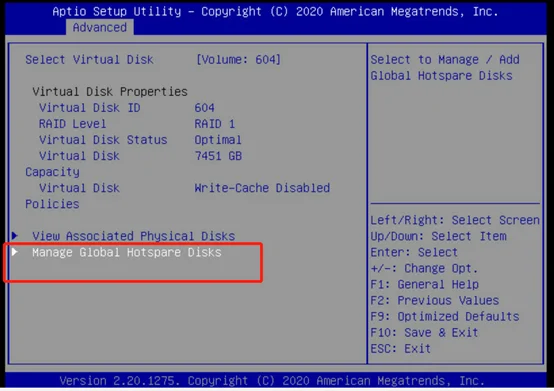This screenshot has height=391, width=554.
Task: Open the Advanced tab
Action: click(x=100, y=27)
